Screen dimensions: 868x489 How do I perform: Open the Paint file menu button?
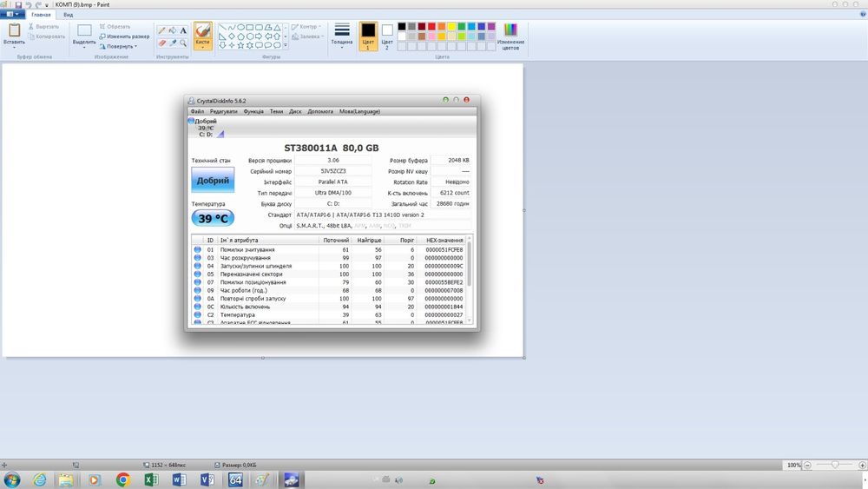(12, 15)
